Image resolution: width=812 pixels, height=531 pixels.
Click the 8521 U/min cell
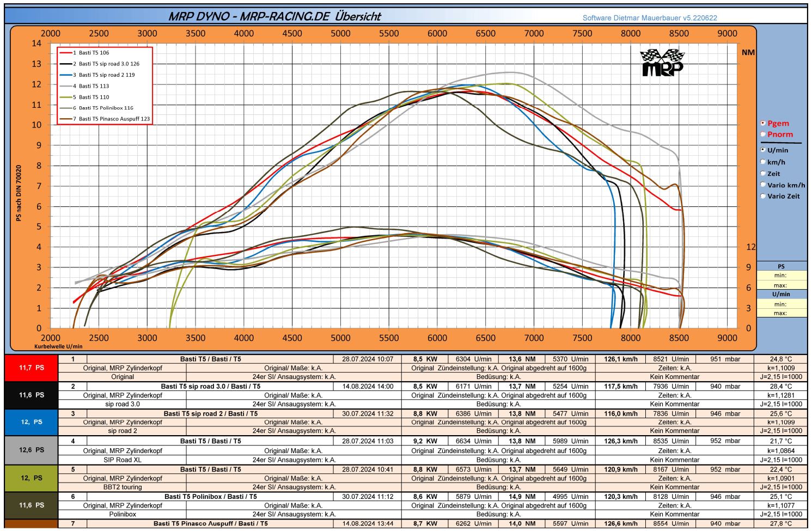[671, 359]
